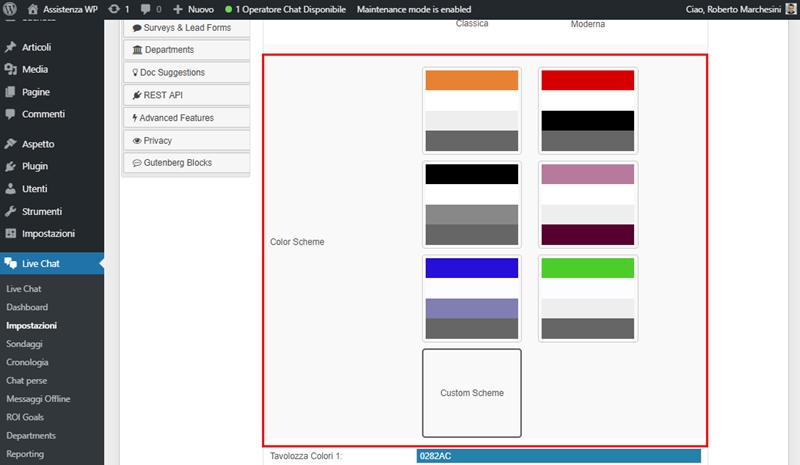Open the comments bubble icon in admin bar
Image resolution: width=800 pixels, height=465 pixels.
[146, 9]
